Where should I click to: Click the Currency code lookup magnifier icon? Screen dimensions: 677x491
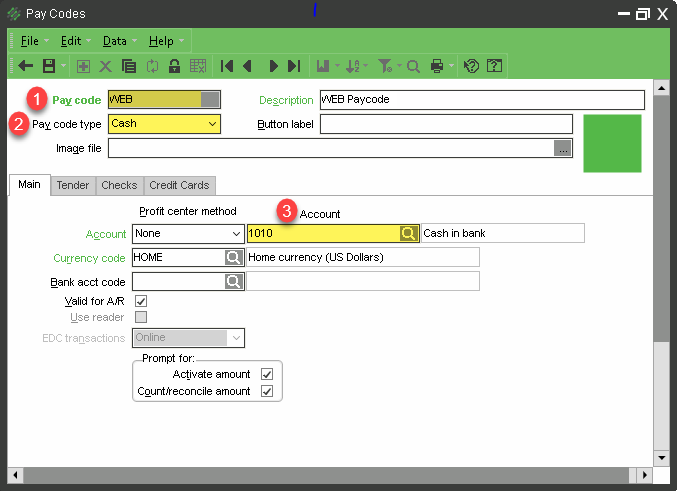coord(234,258)
